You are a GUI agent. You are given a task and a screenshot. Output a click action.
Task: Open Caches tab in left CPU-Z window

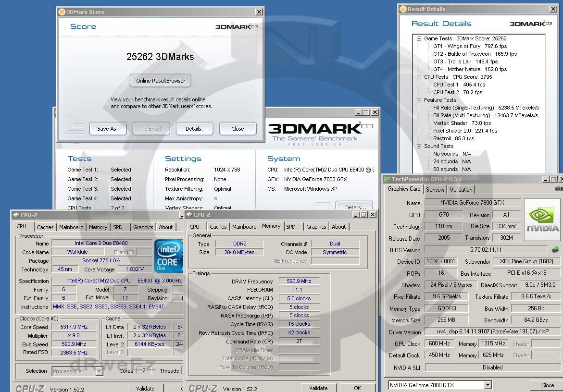point(45,227)
